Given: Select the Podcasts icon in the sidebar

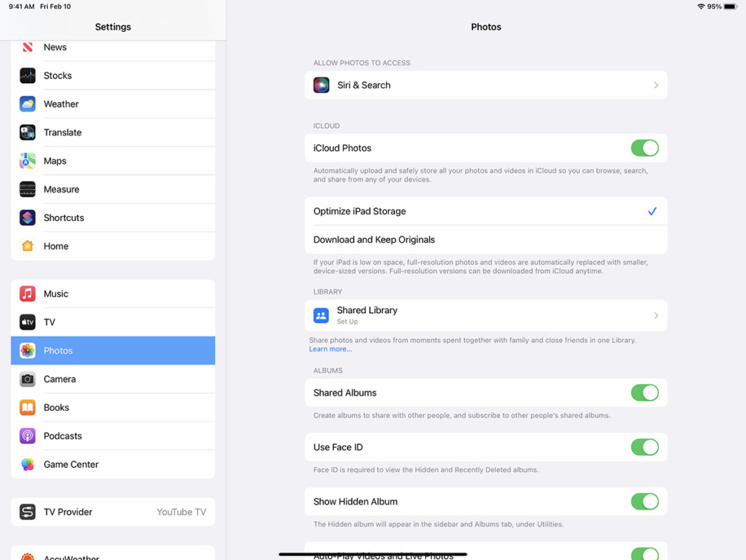Looking at the screenshot, I should (27, 435).
